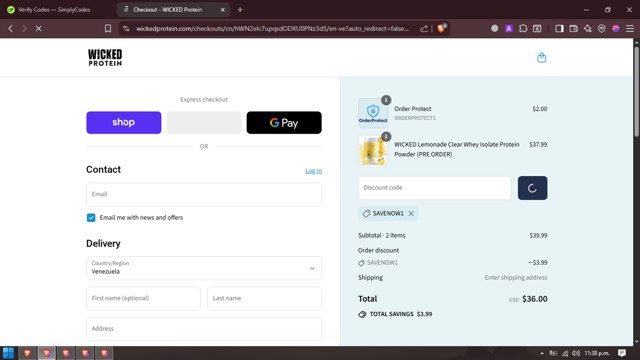Screen dimensions: 640x360
Task: Remove the SAVENOW1 discount code
Action: tap(411, 213)
